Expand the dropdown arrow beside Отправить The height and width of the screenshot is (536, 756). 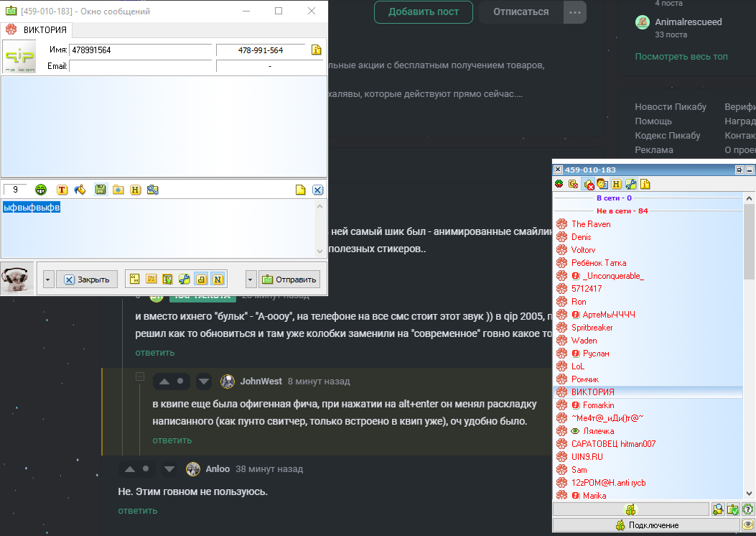point(251,279)
